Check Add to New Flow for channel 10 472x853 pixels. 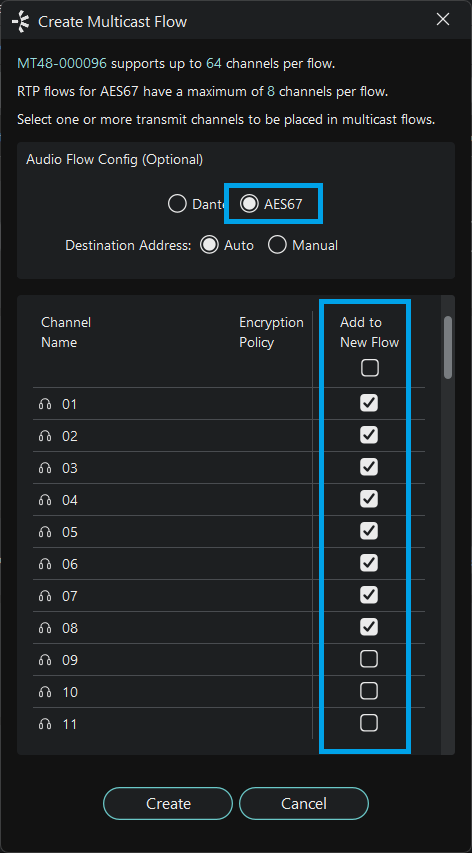(x=369, y=691)
